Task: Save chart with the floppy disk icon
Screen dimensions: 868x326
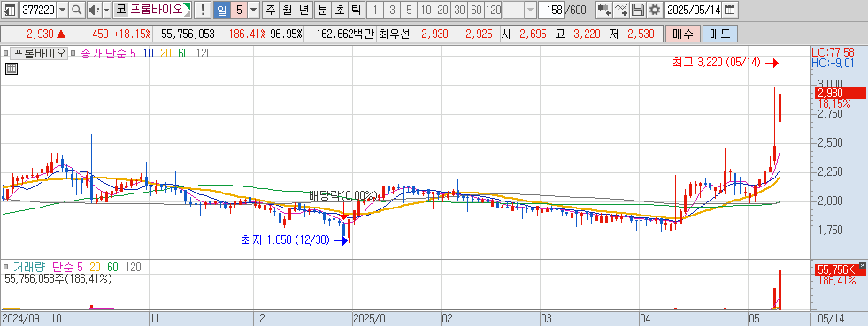Action: (x=638, y=10)
